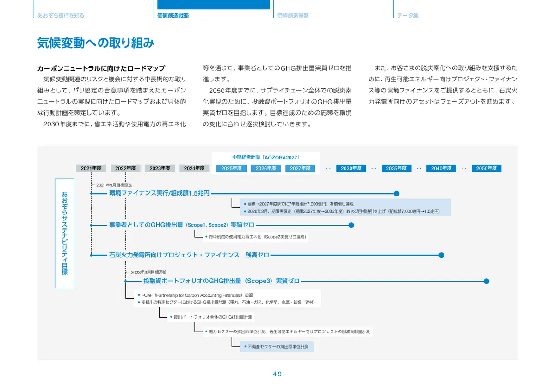Viewport: 555px width, 392px height.
Task: Click the 中期経営計画「AOZORA2027」 label
Action: click(266, 158)
